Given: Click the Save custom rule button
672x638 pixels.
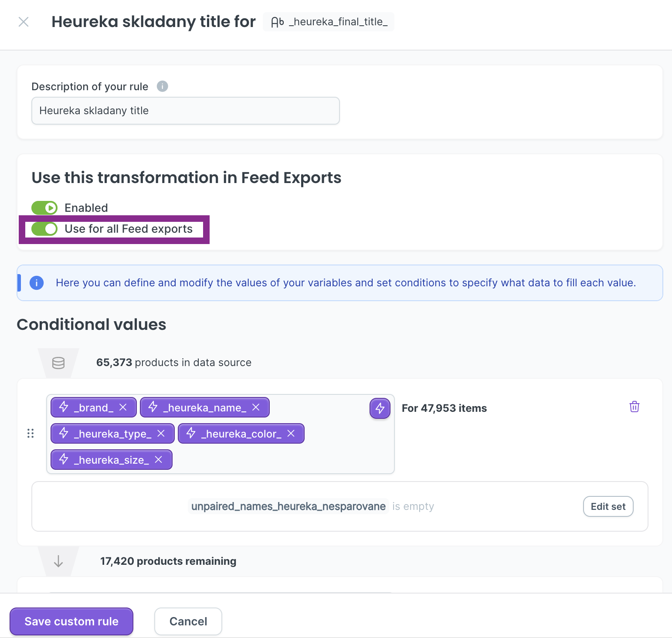Looking at the screenshot, I should [x=71, y=621].
